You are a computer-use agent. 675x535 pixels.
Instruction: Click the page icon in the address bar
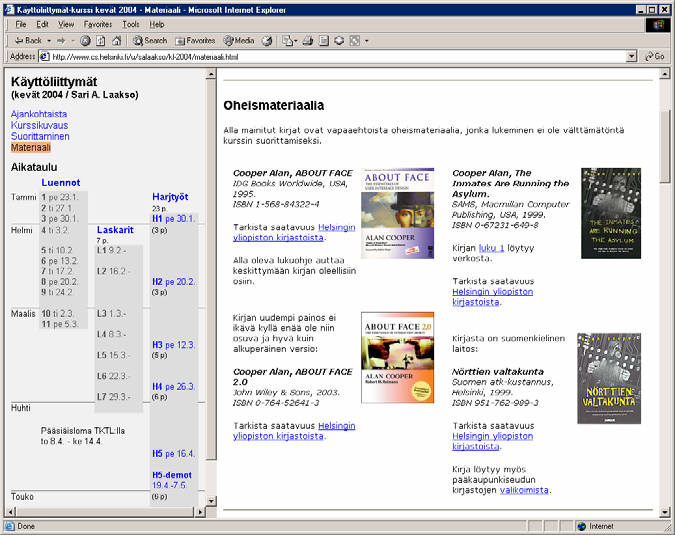[44, 56]
